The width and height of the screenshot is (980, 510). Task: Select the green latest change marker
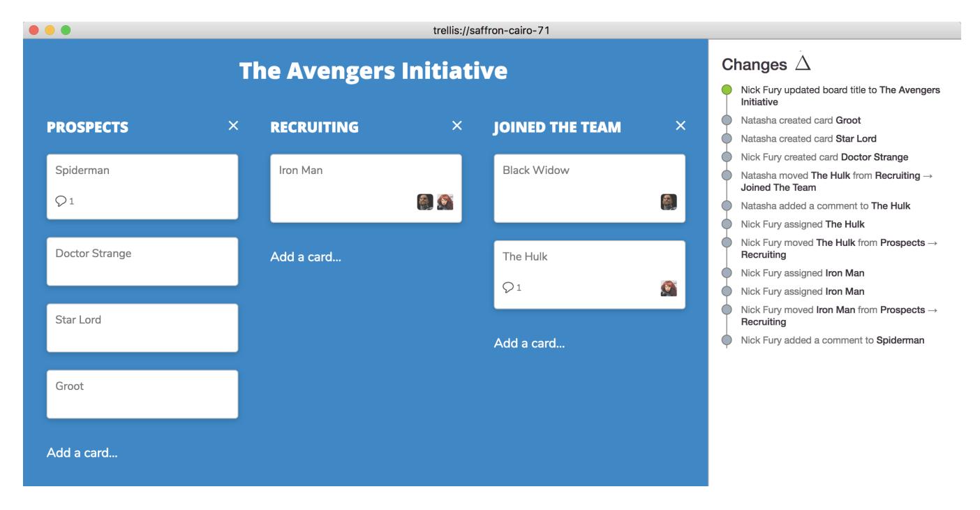[727, 90]
